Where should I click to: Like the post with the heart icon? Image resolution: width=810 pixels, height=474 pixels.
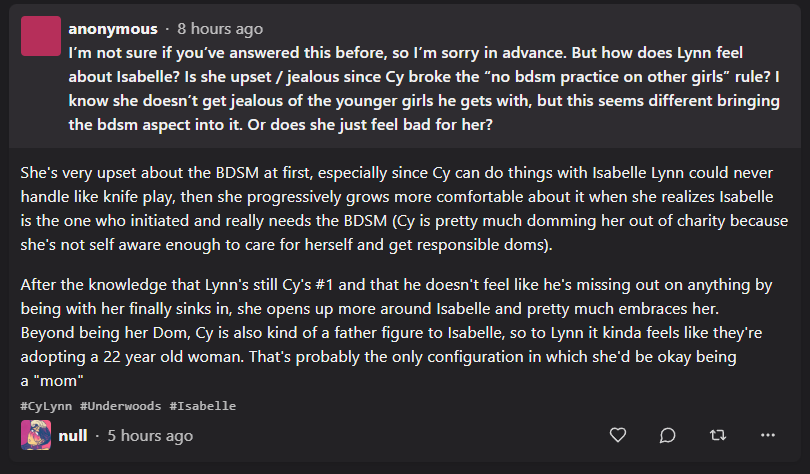[x=618, y=435]
